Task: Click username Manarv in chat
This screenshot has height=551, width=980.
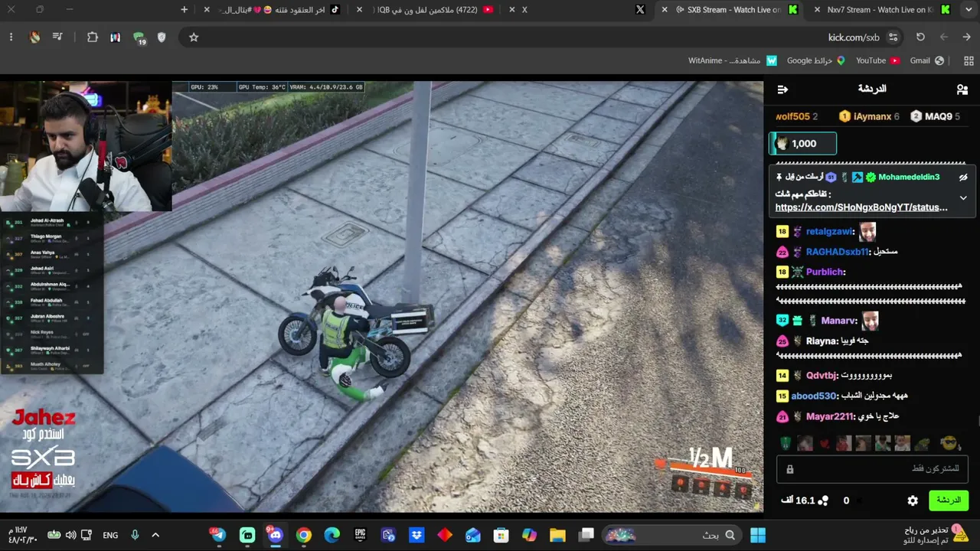Action: 839,321
